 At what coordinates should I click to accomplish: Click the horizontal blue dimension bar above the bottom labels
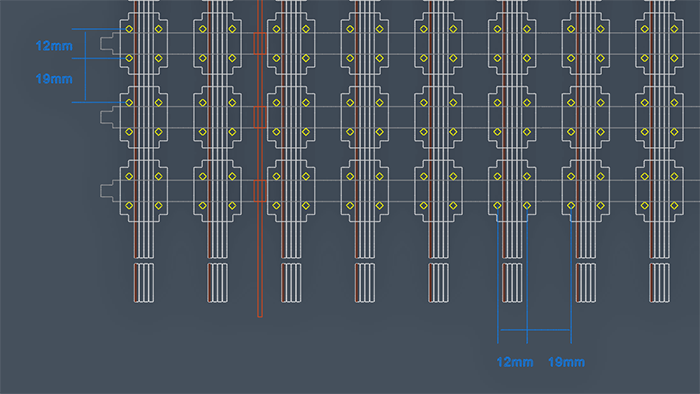pos(535,330)
